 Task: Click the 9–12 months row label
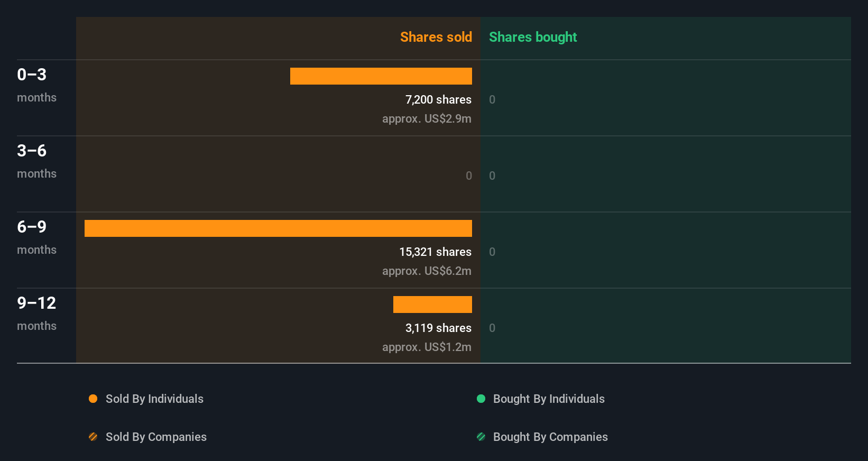pyautogui.click(x=36, y=313)
